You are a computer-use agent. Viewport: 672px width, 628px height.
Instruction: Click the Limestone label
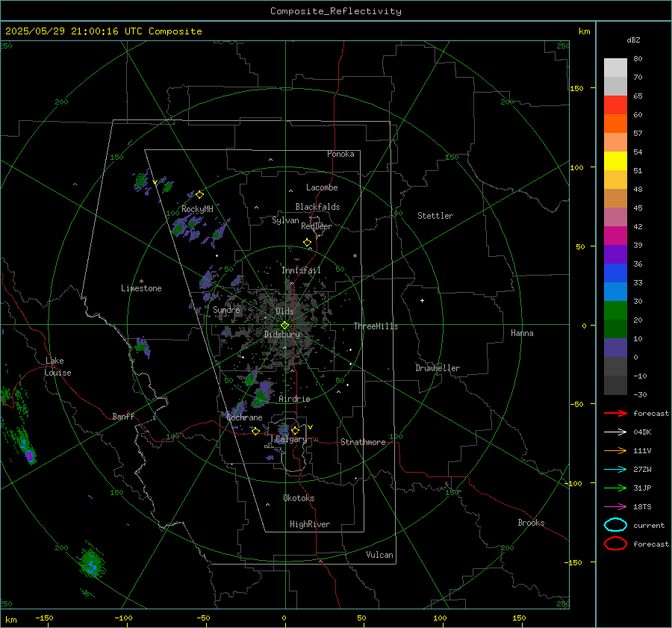point(141,288)
